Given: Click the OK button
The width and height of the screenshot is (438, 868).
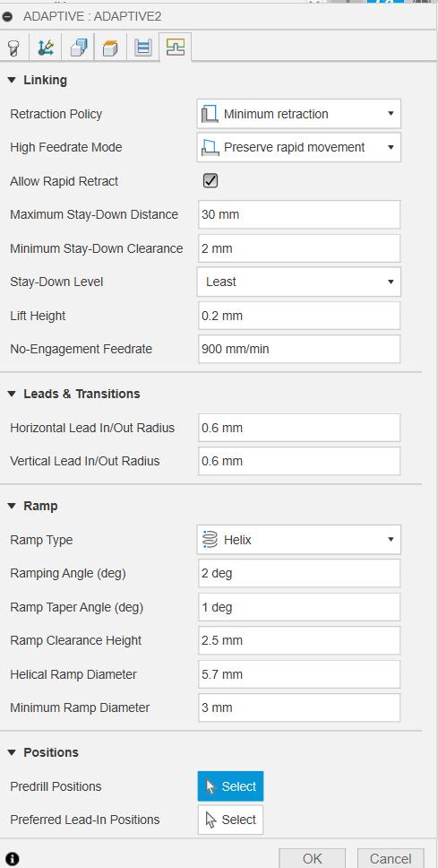Looking at the screenshot, I should pyautogui.click(x=312, y=859).
